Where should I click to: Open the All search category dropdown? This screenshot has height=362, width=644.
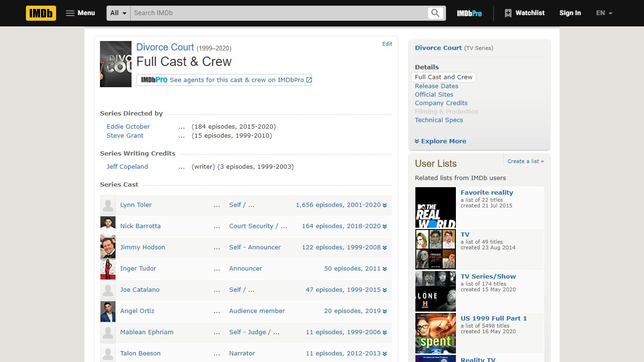click(x=118, y=13)
